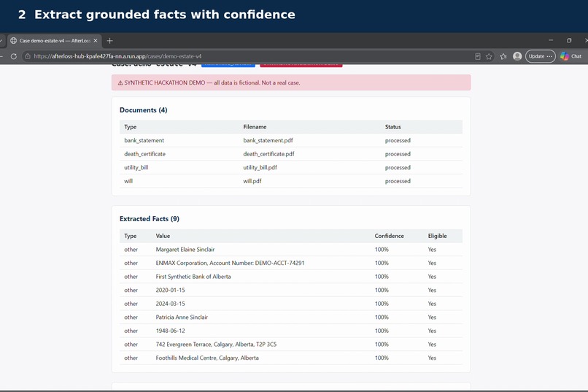Open the reader view icon in address bar
The height and width of the screenshot is (392, 588).
[x=477, y=56]
